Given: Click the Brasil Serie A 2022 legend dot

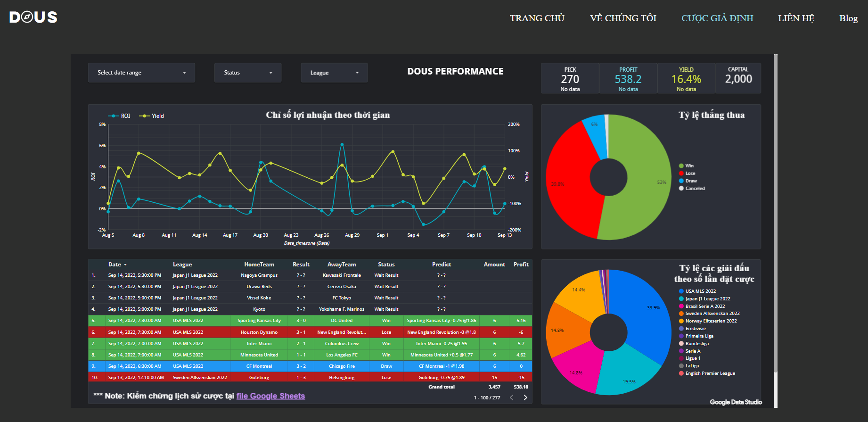Looking at the screenshot, I should [x=681, y=306].
